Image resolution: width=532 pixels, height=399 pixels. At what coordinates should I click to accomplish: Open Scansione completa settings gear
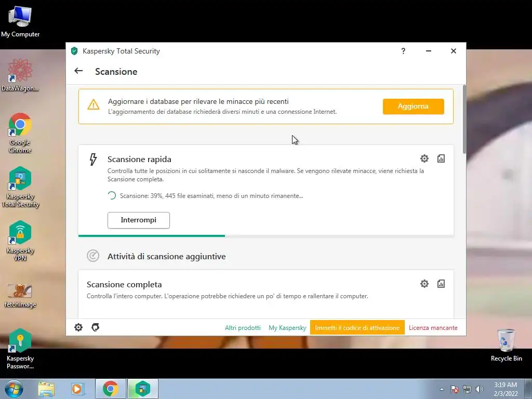pos(424,284)
